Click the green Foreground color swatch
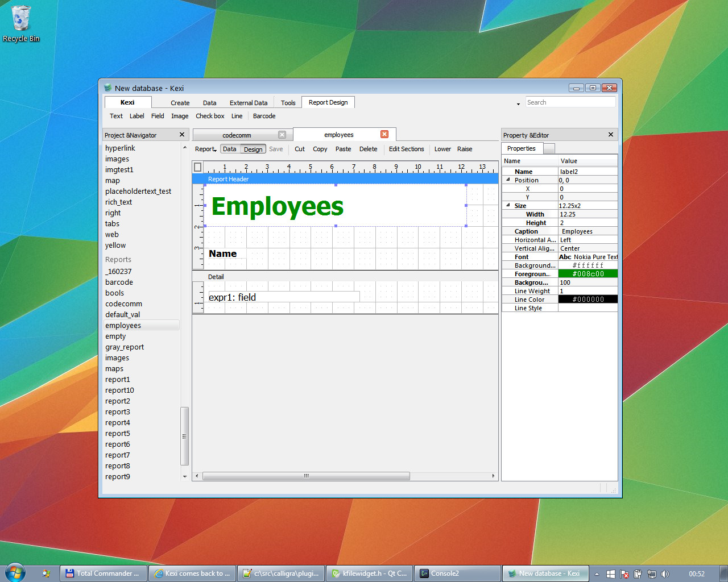Viewport: 728px width, 582px height. click(x=588, y=274)
